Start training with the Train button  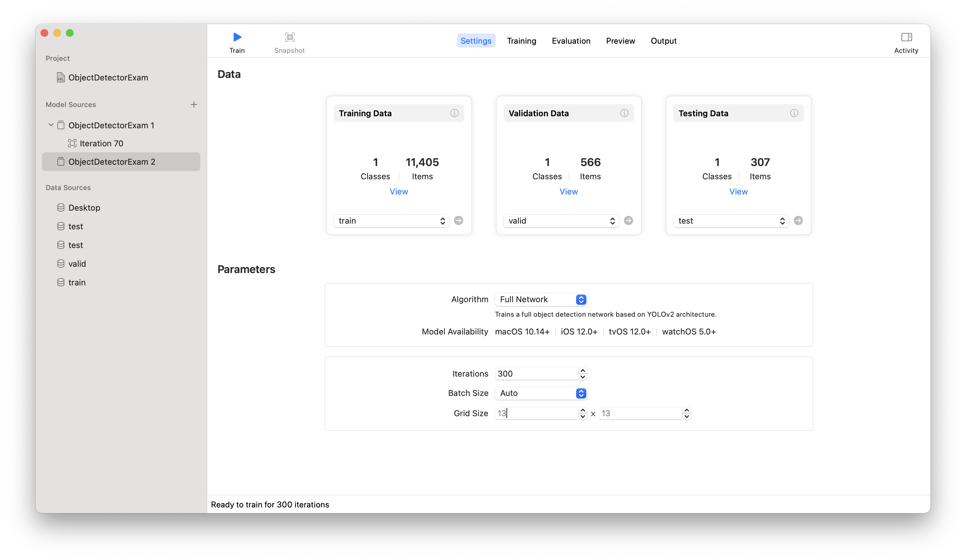pos(237,42)
